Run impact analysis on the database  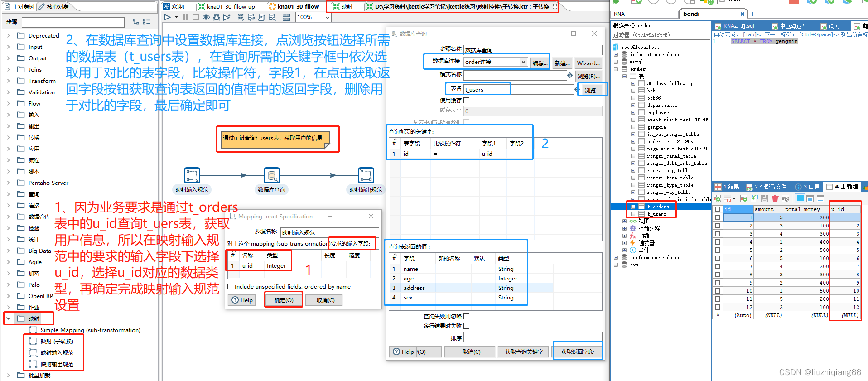tap(251, 17)
